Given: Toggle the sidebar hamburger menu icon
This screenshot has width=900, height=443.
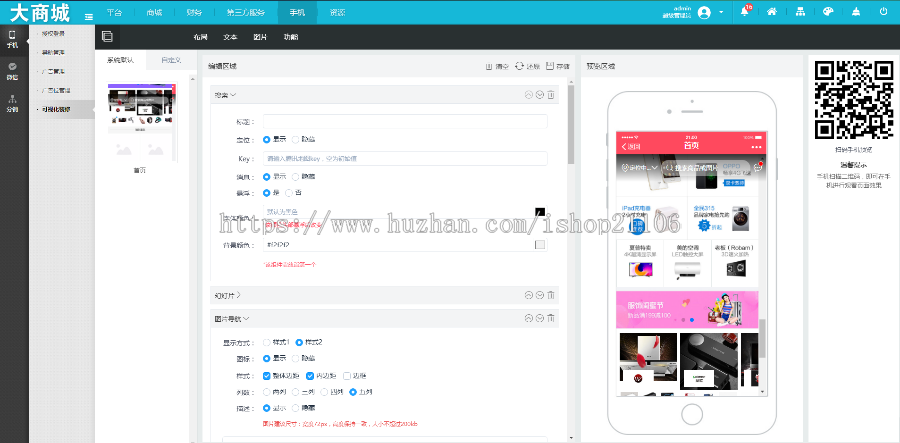Looking at the screenshot, I should tap(89, 17).
